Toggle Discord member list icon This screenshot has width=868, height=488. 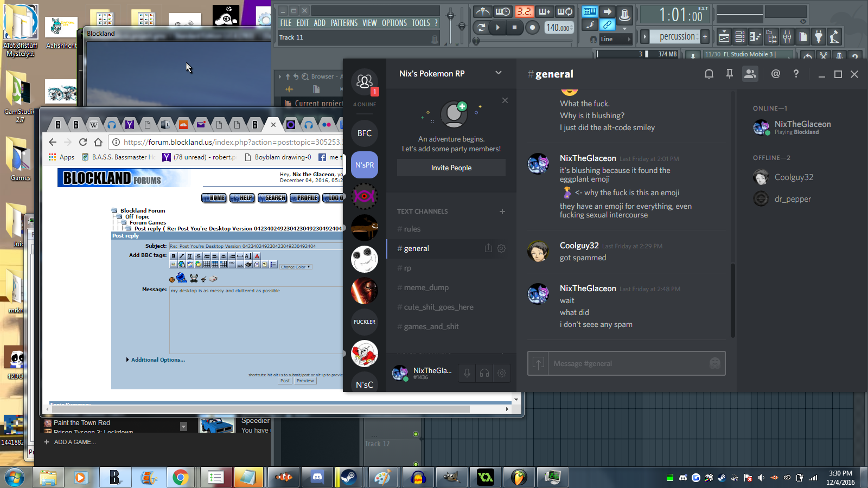point(750,74)
